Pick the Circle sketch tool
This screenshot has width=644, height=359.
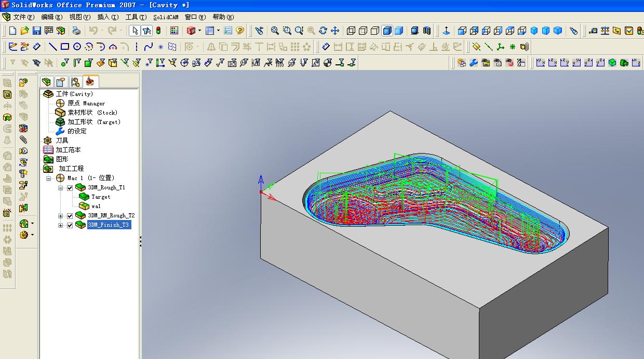77,47
